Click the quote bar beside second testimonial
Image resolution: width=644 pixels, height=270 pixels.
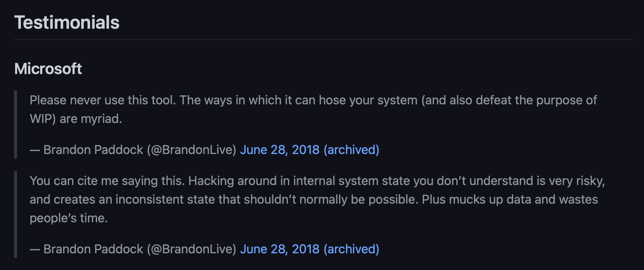(x=16, y=215)
